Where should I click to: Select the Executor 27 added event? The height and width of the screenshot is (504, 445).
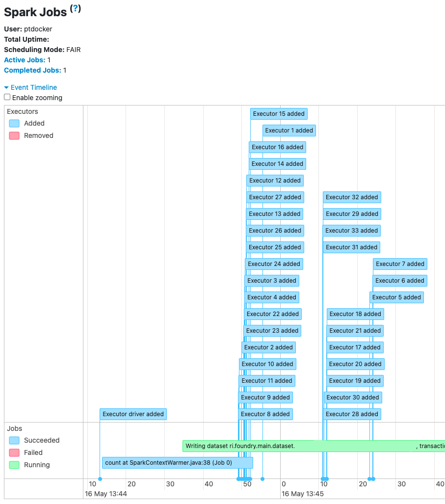[275, 197]
